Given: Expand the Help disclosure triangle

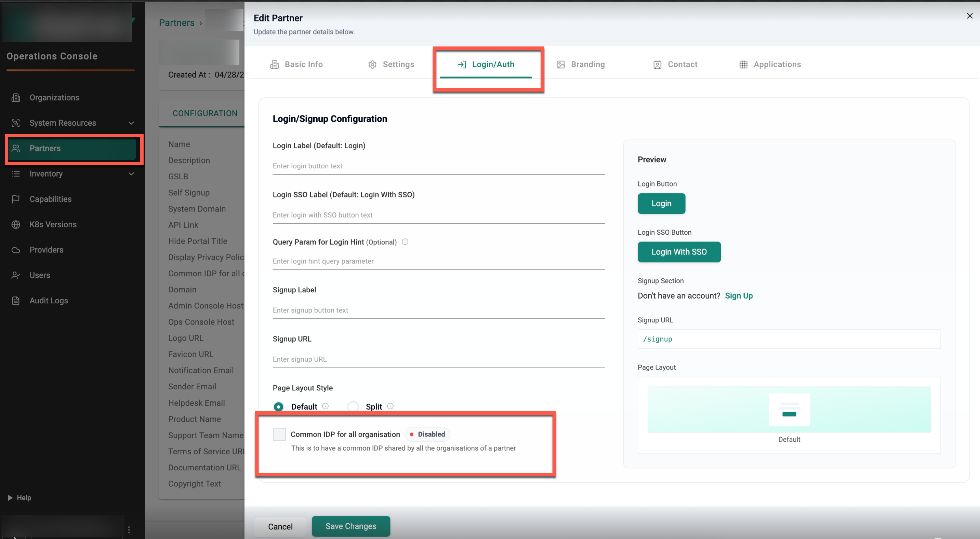Looking at the screenshot, I should pyautogui.click(x=10, y=498).
